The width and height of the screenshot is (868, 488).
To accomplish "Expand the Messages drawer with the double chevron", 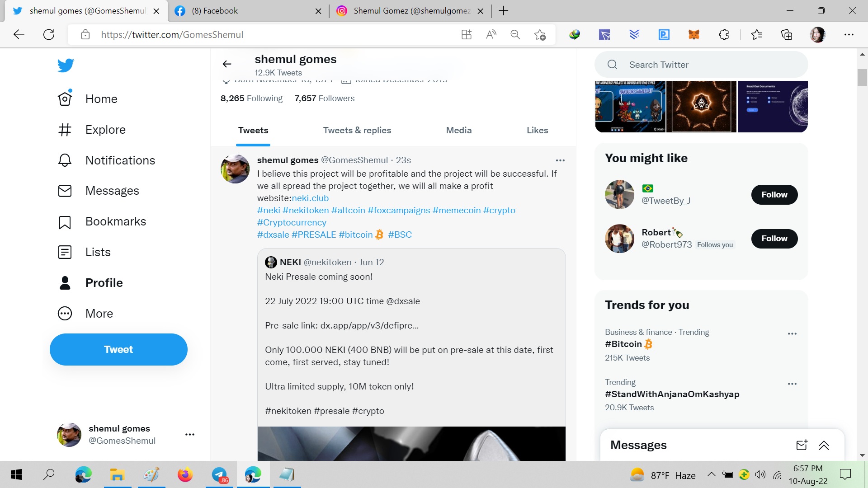I will coord(824,446).
